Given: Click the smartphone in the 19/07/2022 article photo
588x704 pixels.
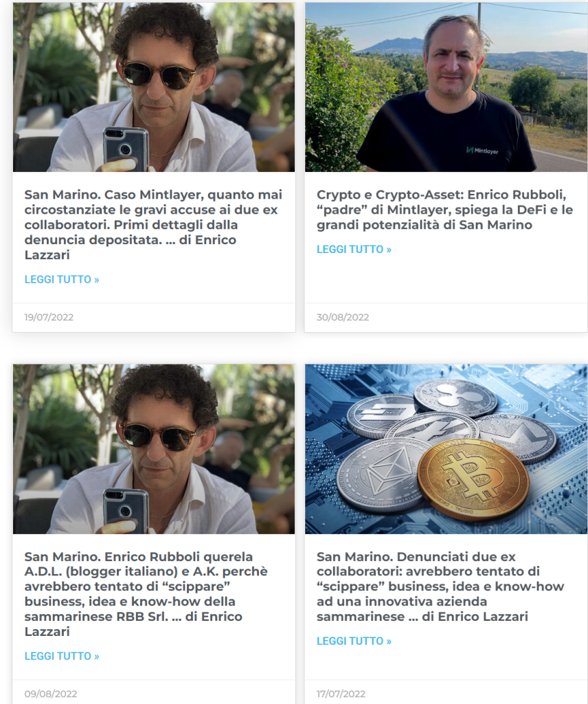Looking at the screenshot, I should [126, 148].
